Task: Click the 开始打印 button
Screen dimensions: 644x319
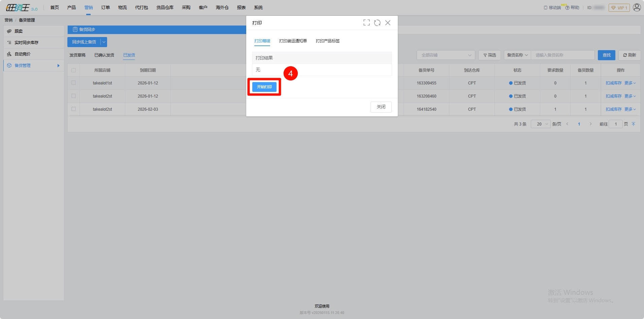Action: point(264,87)
